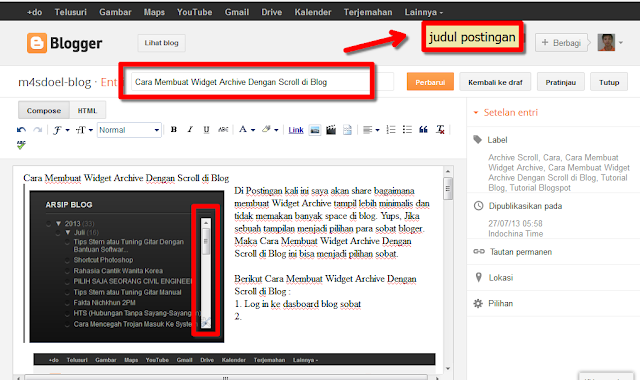This screenshot has height=380, width=640.
Task: Open the font family dropdown
Action: click(61, 130)
